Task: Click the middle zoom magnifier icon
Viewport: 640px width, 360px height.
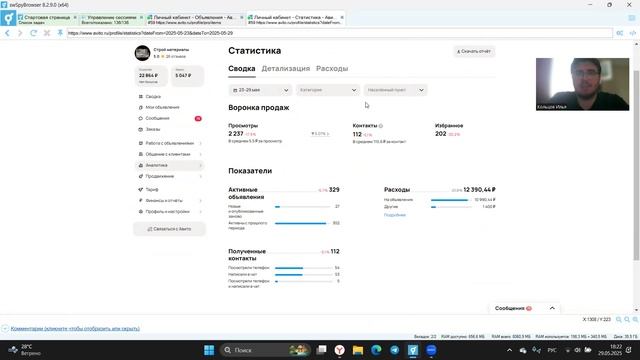Action: pos(627,320)
